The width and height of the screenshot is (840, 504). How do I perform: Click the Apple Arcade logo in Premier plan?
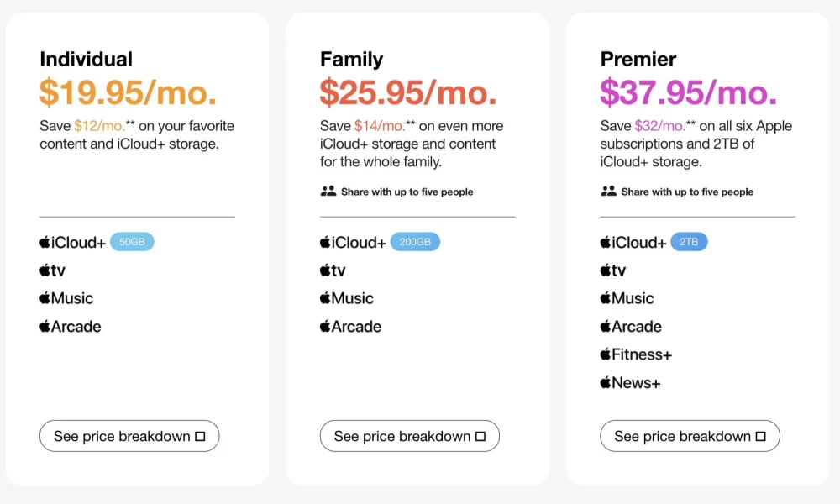[631, 326]
